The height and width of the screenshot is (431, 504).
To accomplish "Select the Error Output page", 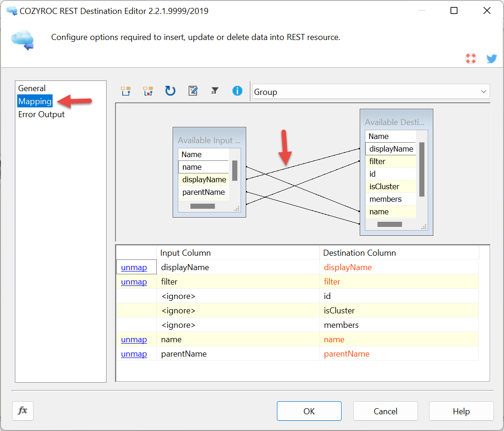I will [x=41, y=114].
